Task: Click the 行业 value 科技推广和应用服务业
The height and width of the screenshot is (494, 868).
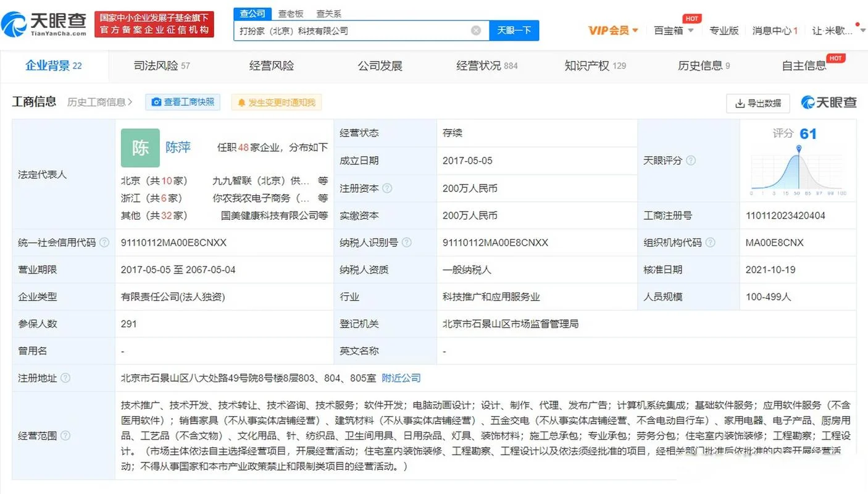Action: coord(491,297)
